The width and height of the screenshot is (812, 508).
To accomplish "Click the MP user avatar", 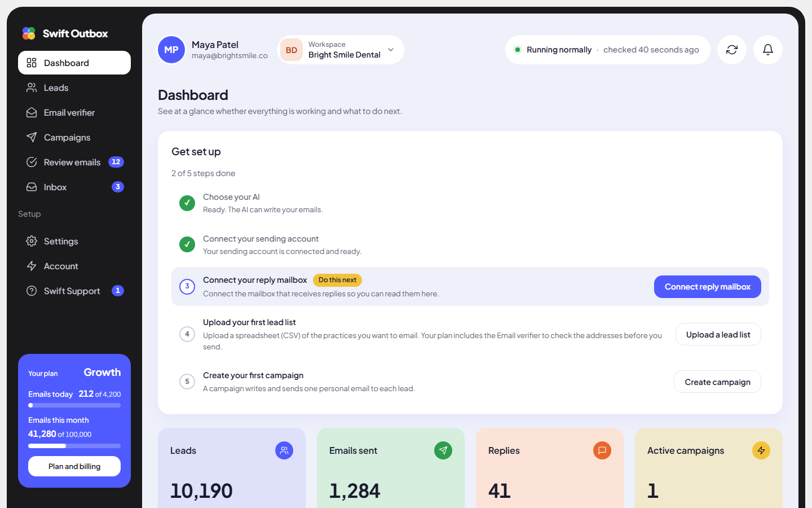I will 171,50.
